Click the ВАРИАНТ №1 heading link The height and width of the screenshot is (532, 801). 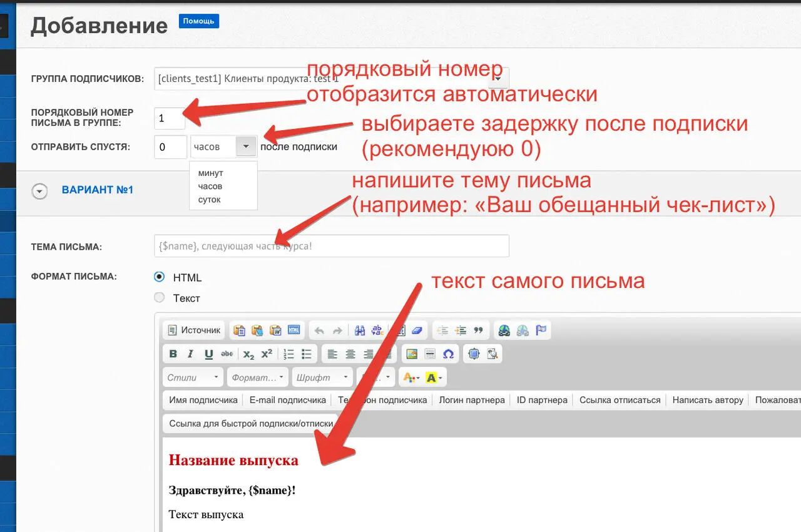(x=98, y=190)
